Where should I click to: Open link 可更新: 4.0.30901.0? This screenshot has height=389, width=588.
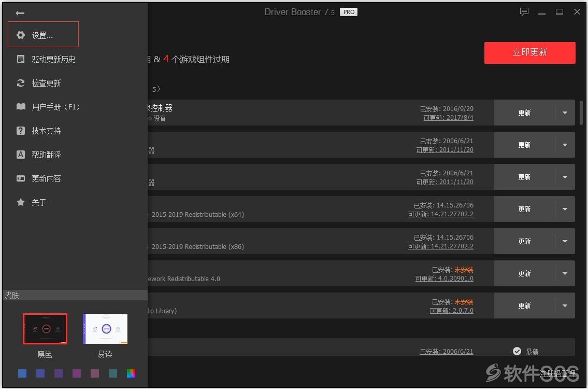(444, 278)
